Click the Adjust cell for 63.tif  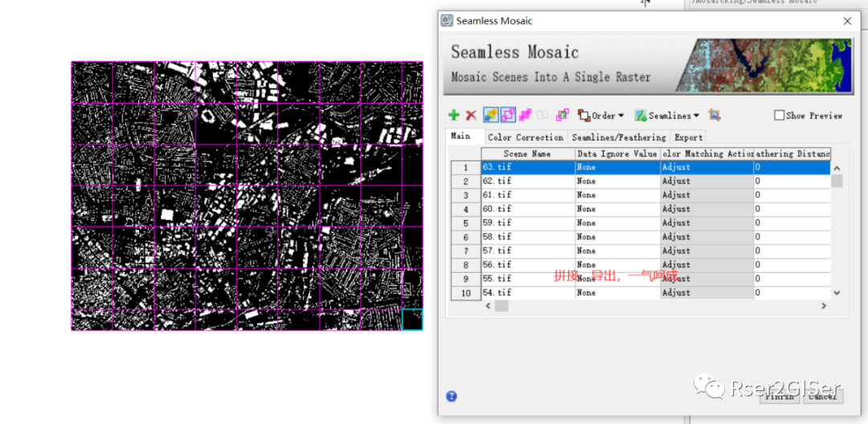pyautogui.click(x=707, y=167)
